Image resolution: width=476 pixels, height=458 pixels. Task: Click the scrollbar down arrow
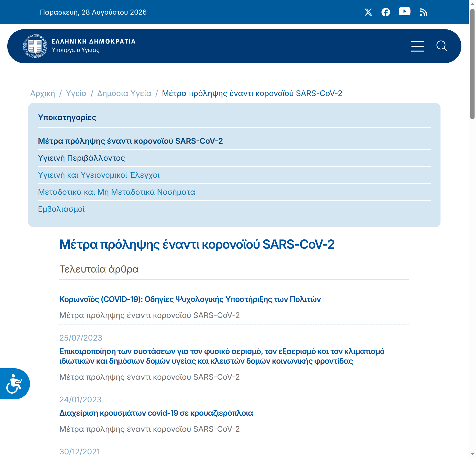click(x=472, y=454)
